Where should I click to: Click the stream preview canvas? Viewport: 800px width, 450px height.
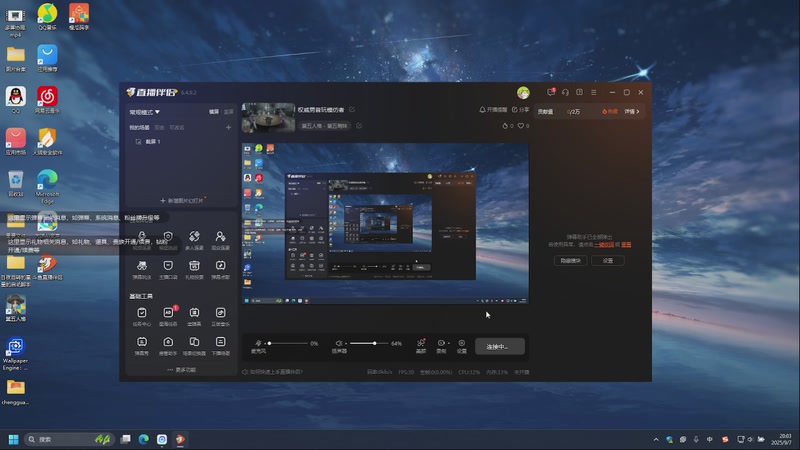click(385, 223)
